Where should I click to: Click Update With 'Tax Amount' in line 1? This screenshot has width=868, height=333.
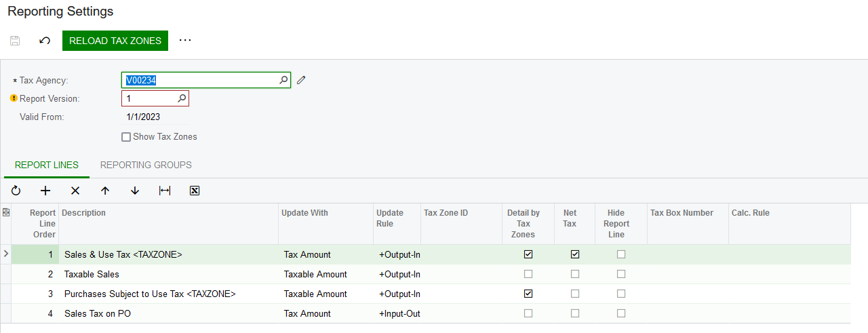pyautogui.click(x=325, y=254)
